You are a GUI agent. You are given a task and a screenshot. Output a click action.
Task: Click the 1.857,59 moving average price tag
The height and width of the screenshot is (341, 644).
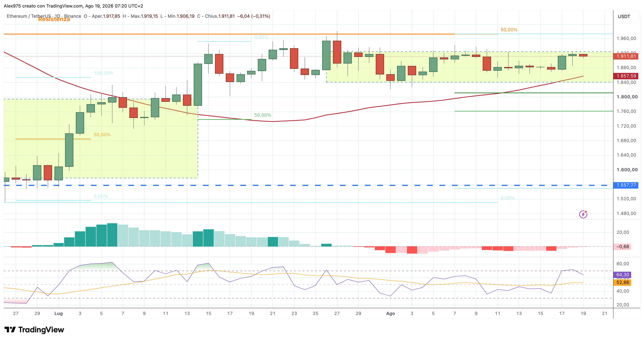(626, 76)
